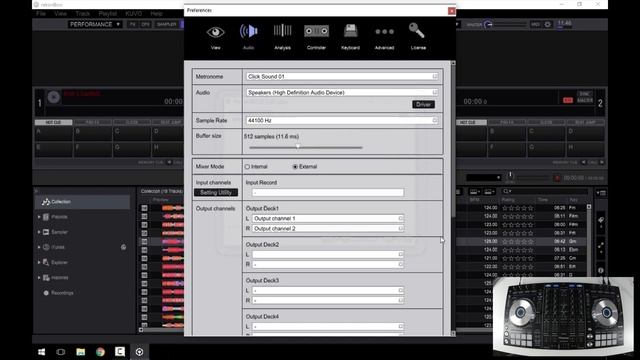The width and height of the screenshot is (640, 360).
Task: Adjust the Buffer size slider
Action: tap(298, 147)
